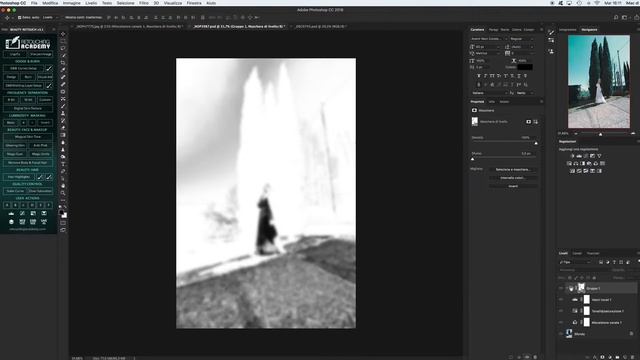Add an Invert adjustment
Viewport: 640px width, 360px height.
572,171
